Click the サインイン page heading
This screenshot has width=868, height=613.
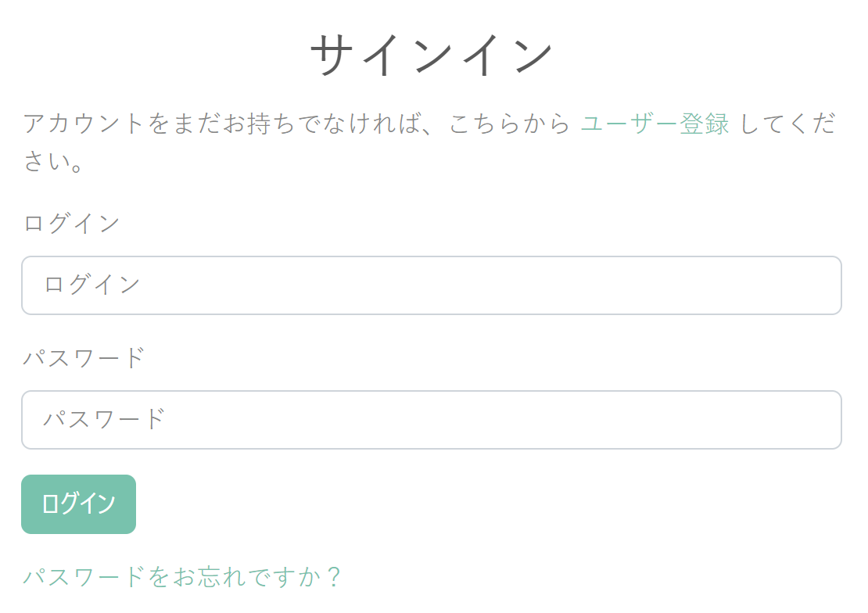point(431,54)
